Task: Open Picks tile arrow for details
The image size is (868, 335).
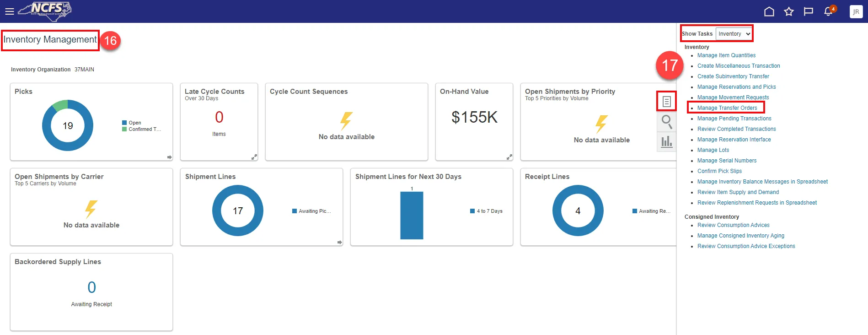Action: pyautogui.click(x=169, y=157)
